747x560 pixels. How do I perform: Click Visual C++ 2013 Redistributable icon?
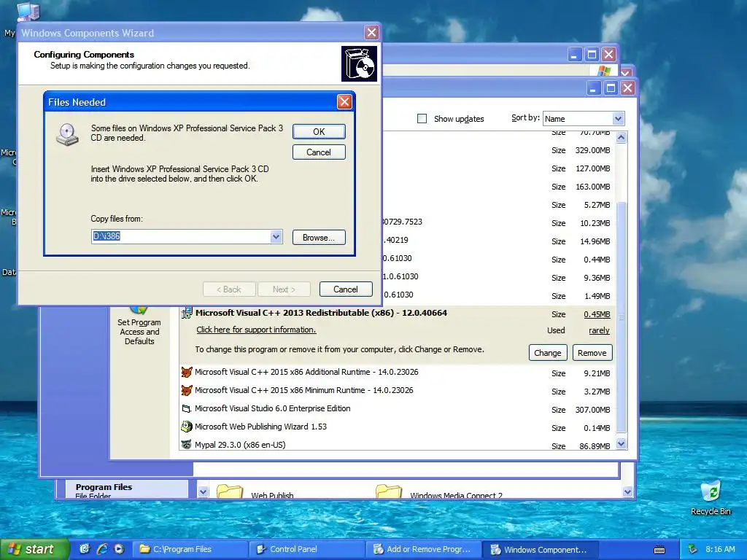[x=187, y=314]
